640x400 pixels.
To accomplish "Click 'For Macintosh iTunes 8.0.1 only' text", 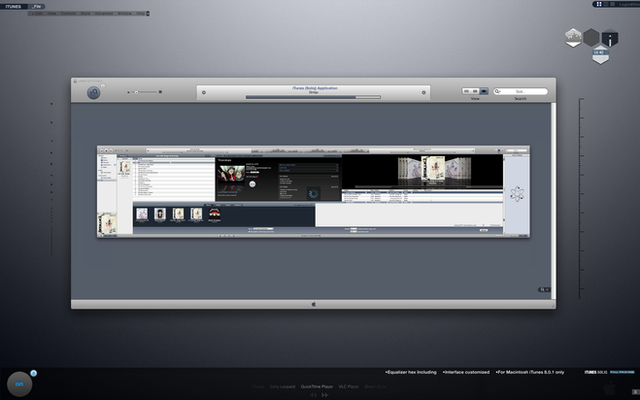I will (x=530, y=372).
